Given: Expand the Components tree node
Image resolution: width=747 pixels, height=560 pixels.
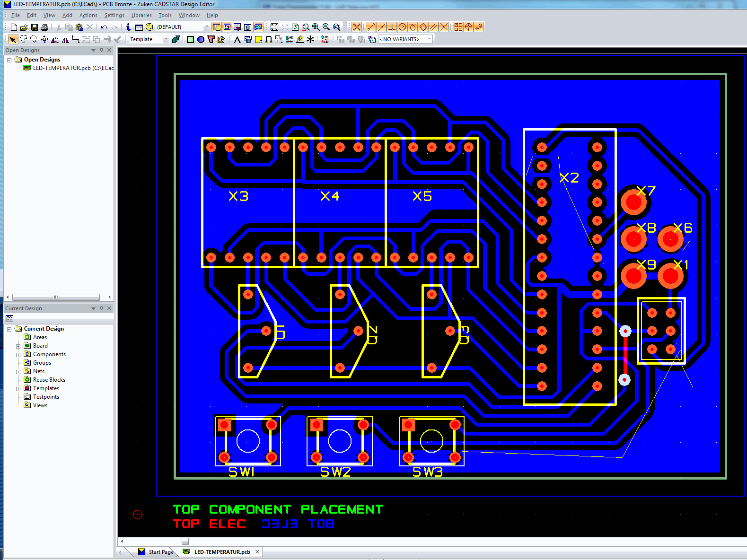Looking at the screenshot, I should coord(18,355).
